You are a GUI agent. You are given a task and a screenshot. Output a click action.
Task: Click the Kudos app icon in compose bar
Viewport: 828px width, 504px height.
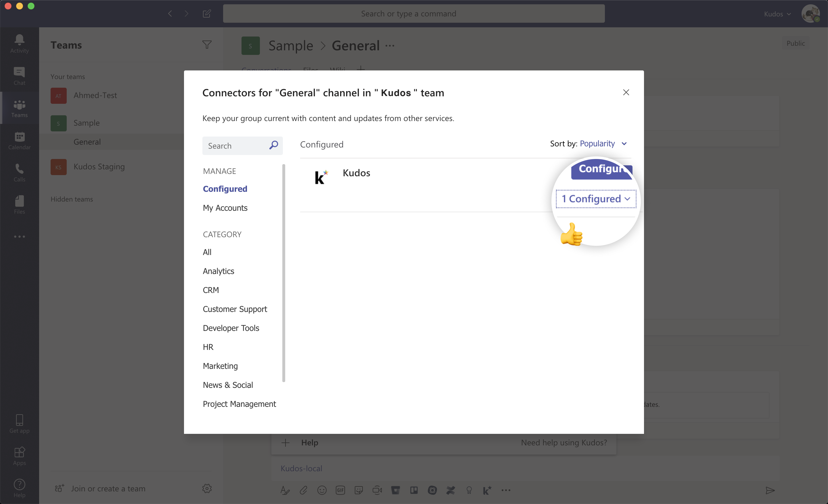487,490
